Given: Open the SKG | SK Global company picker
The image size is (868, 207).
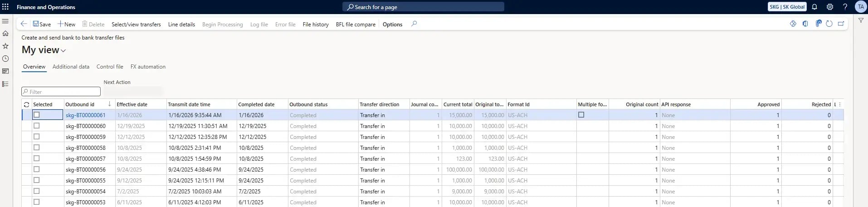Looking at the screenshot, I should tap(787, 7).
